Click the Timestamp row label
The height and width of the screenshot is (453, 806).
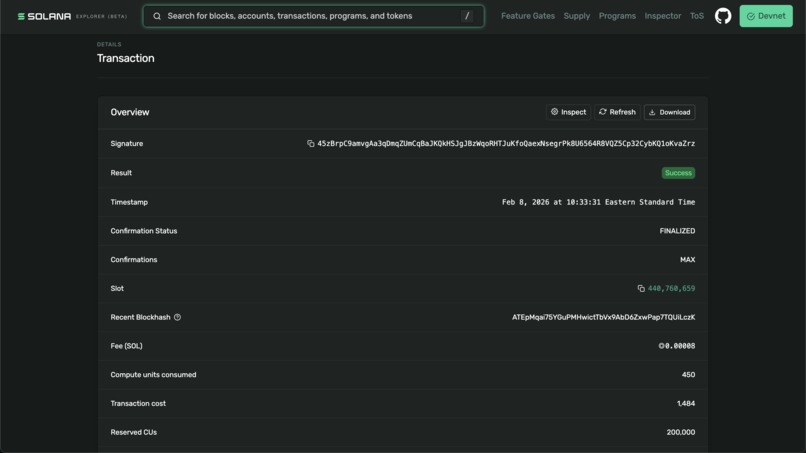pyautogui.click(x=129, y=202)
